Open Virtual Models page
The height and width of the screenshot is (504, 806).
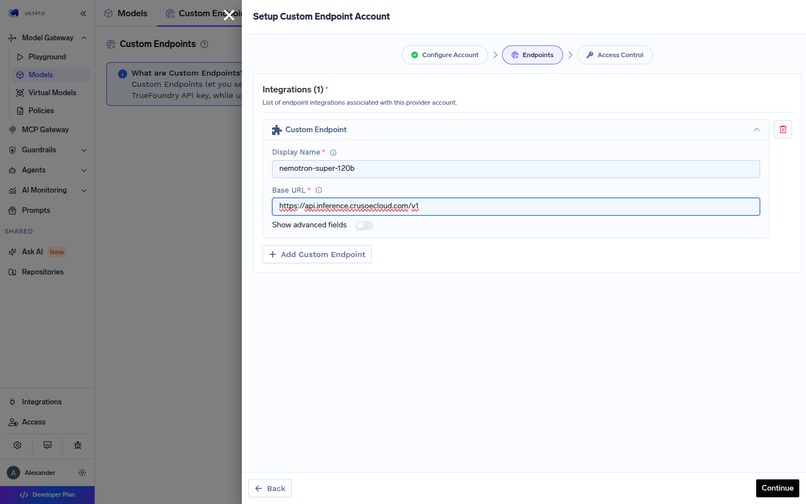52,93
